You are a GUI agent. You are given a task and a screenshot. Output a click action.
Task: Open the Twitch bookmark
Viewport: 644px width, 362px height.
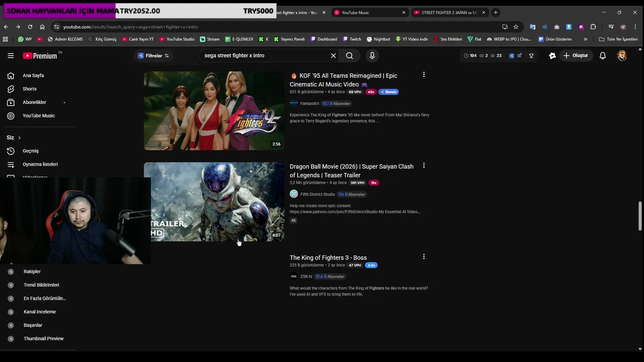352,39
